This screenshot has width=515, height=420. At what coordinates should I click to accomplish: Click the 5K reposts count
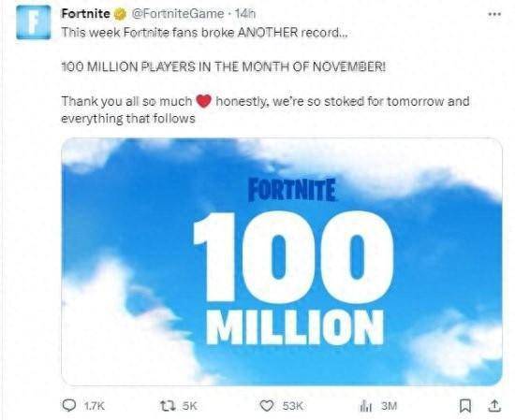click(x=189, y=406)
